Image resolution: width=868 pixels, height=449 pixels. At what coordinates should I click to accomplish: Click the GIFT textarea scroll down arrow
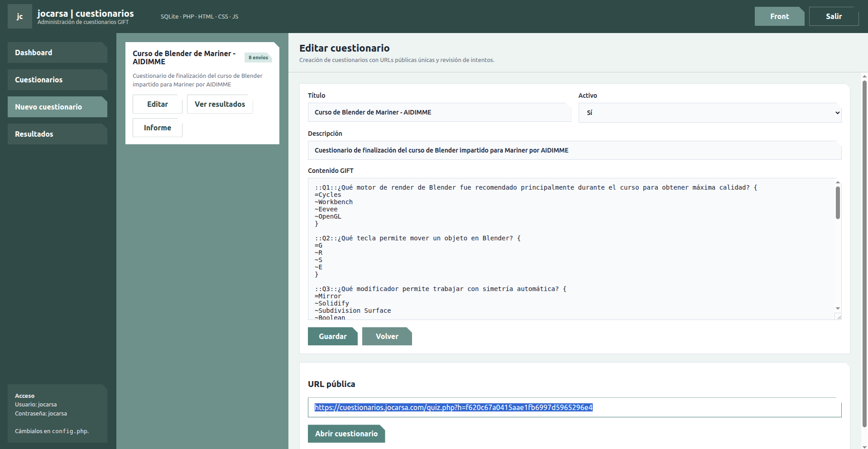(838, 308)
